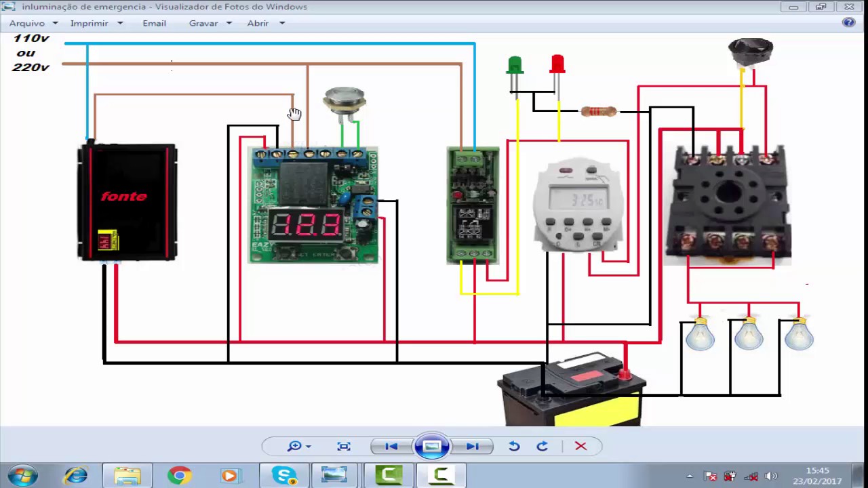This screenshot has width=868, height=488.
Task: Open the volume speaker icon
Action: [x=770, y=476]
